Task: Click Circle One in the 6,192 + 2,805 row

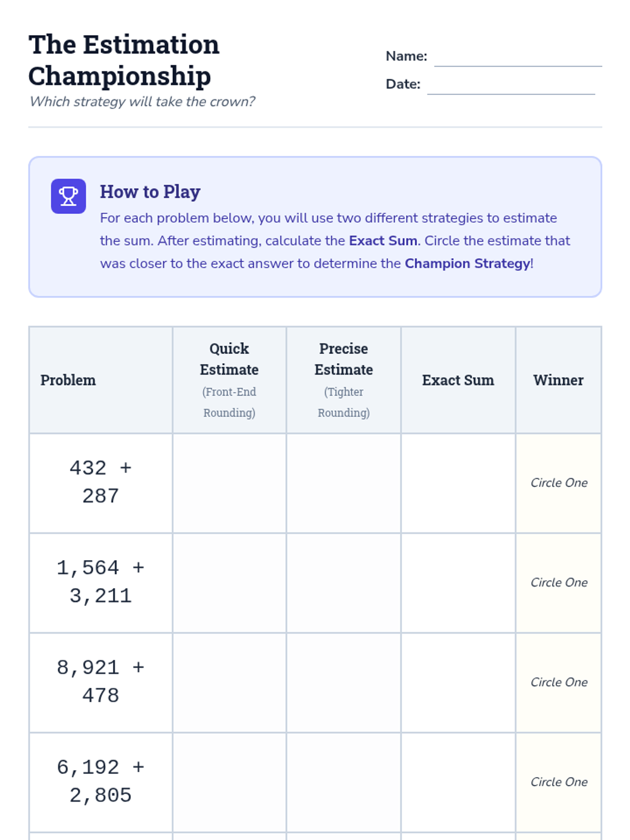Action: coord(559,782)
